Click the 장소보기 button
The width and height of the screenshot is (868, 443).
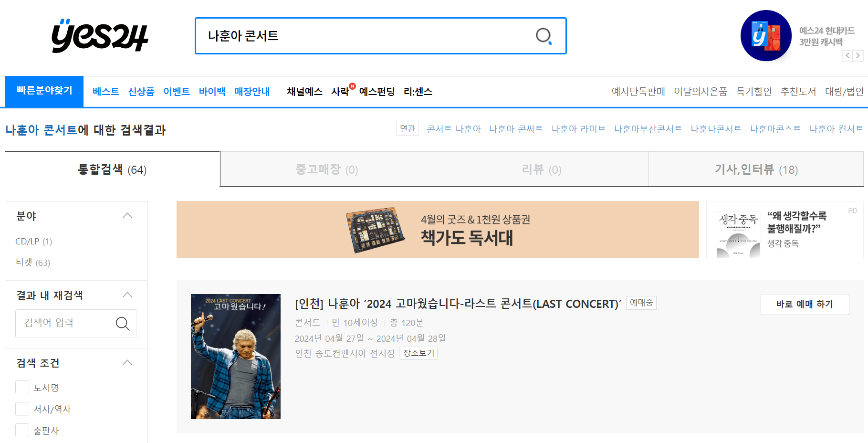click(x=418, y=353)
